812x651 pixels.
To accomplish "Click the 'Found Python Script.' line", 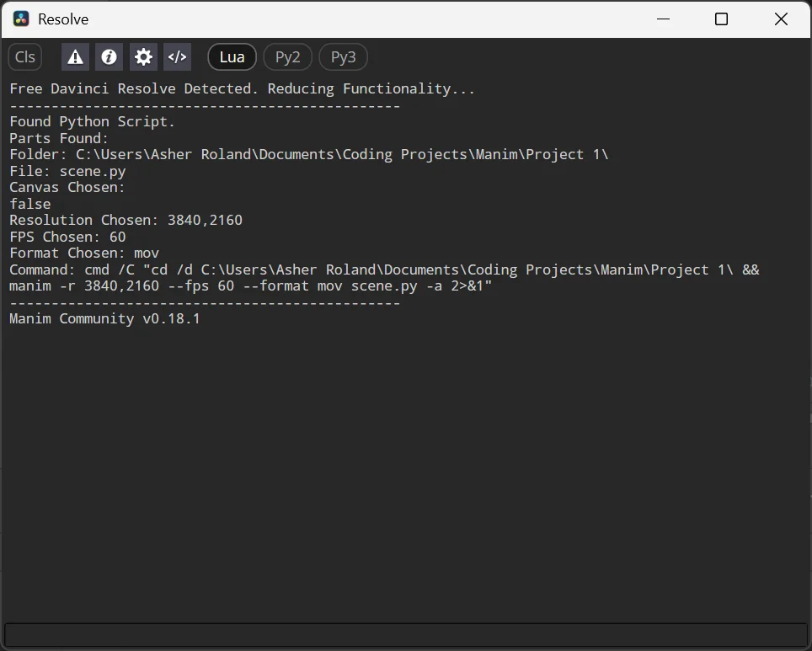I will tap(92, 122).
